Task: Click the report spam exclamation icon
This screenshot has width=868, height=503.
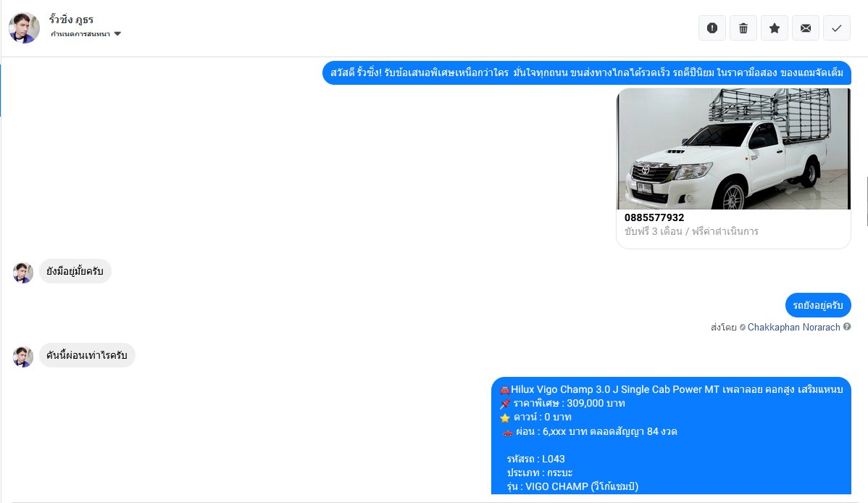Action: [x=712, y=28]
